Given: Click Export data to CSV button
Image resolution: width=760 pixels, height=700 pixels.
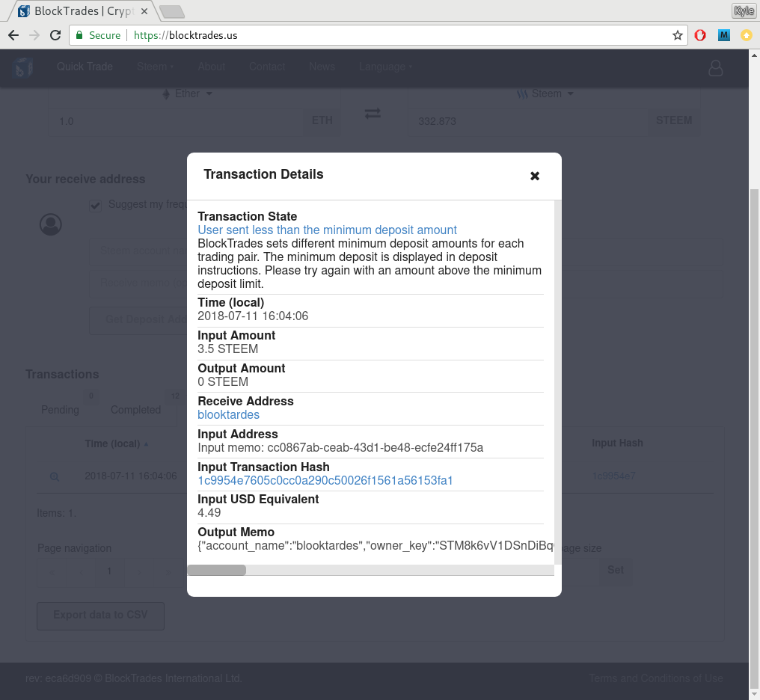Looking at the screenshot, I should coord(100,615).
